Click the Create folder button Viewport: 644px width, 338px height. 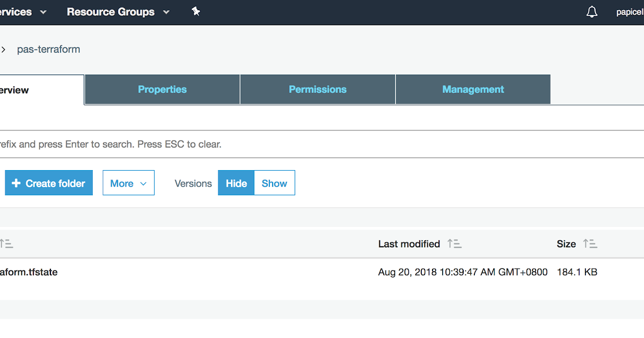48,183
